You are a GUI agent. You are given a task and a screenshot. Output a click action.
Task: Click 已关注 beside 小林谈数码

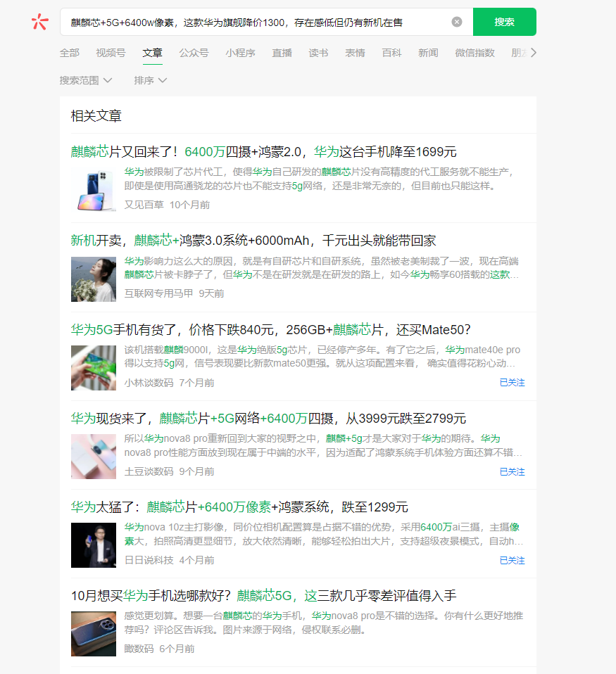point(513,383)
